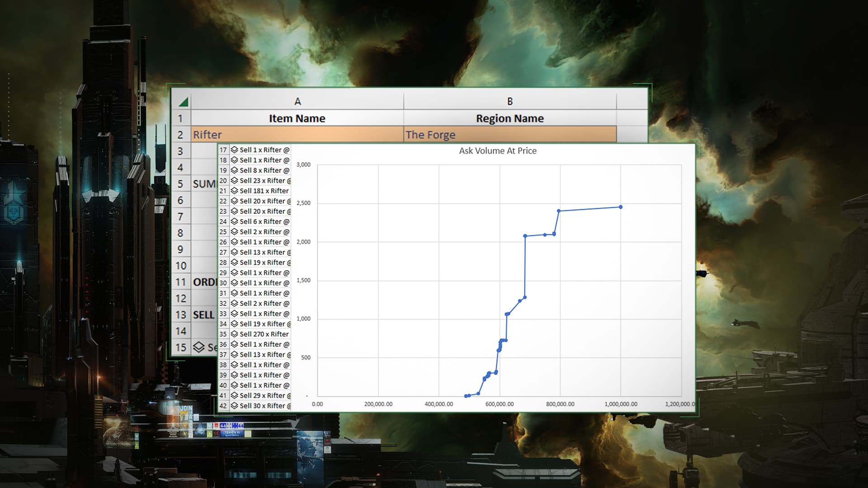Select row 1 header
868x488 pixels.
click(x=180, y=118)
